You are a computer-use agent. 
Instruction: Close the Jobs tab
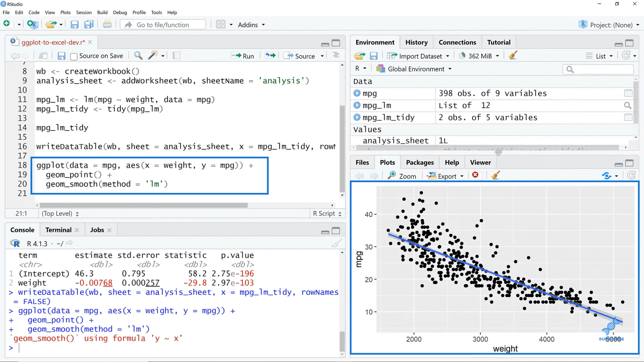tap(109, 230)
